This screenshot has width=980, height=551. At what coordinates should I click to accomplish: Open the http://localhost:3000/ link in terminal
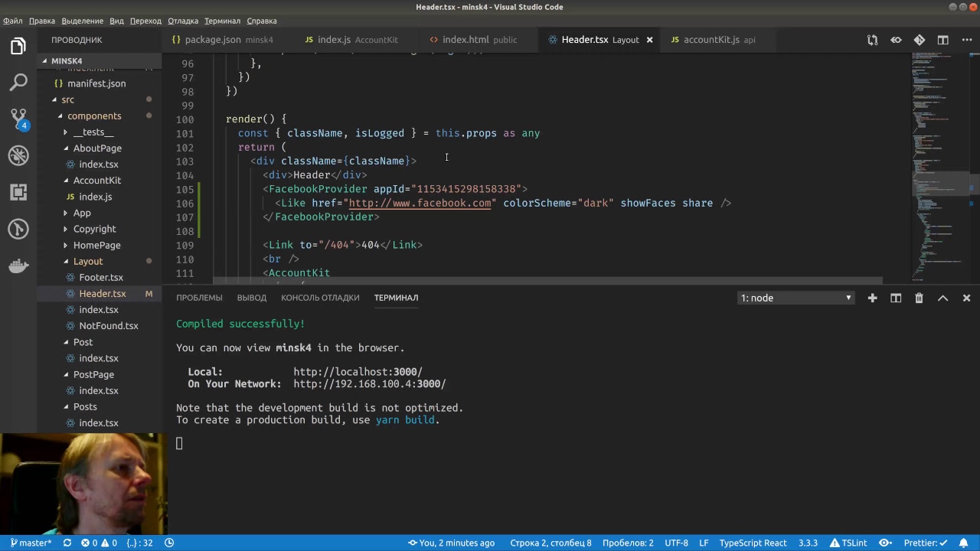point(358,372)
